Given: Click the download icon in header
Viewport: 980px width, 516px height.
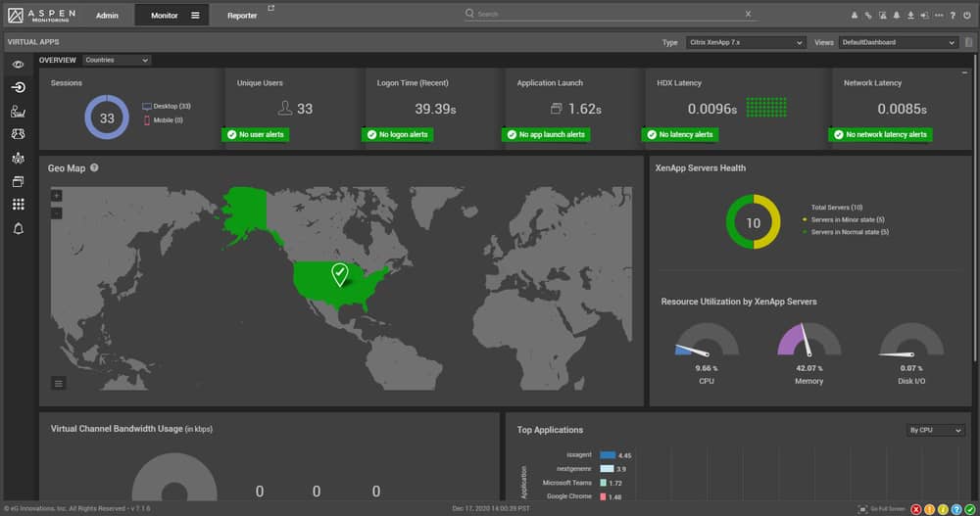Looking at the screenshot, I should (910, 15).
